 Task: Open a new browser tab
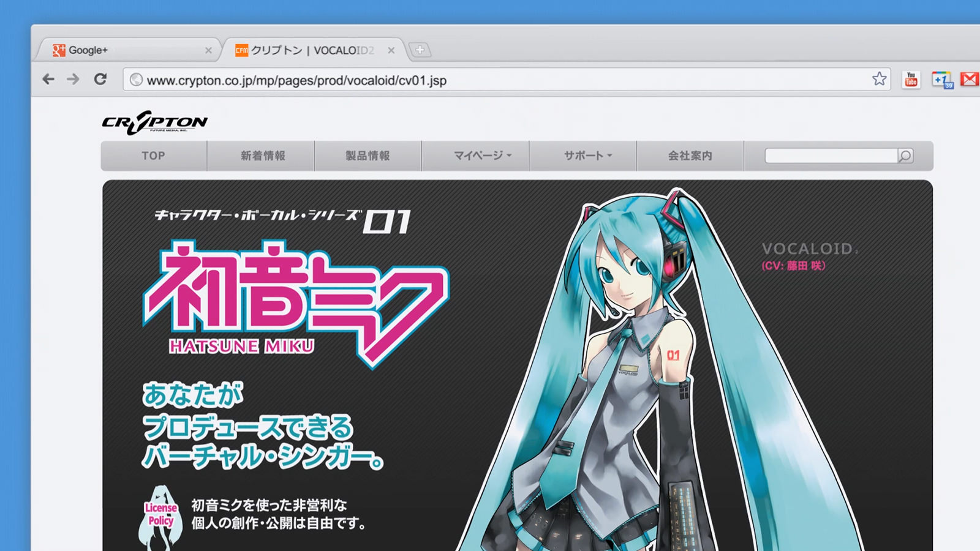point(420,50)
